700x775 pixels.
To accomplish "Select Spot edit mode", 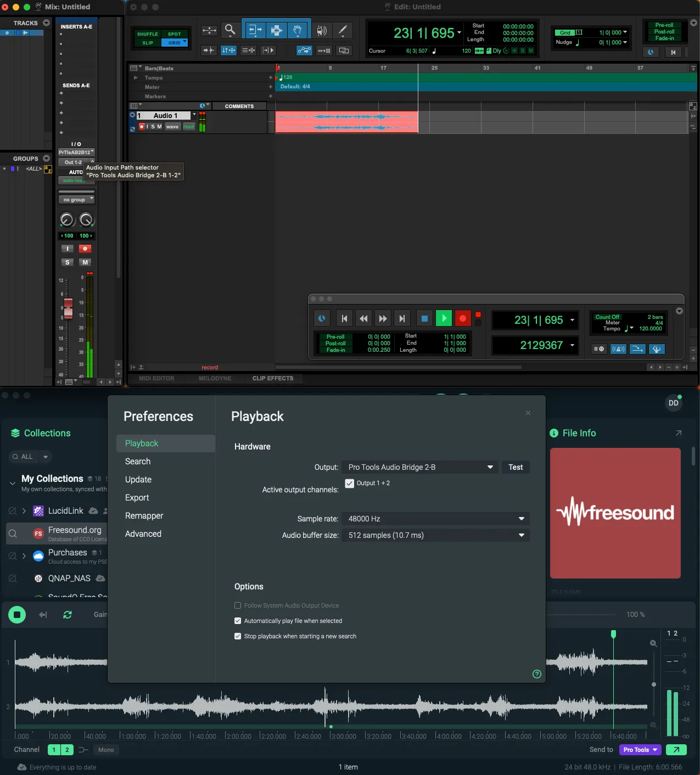I will [174, 34].
